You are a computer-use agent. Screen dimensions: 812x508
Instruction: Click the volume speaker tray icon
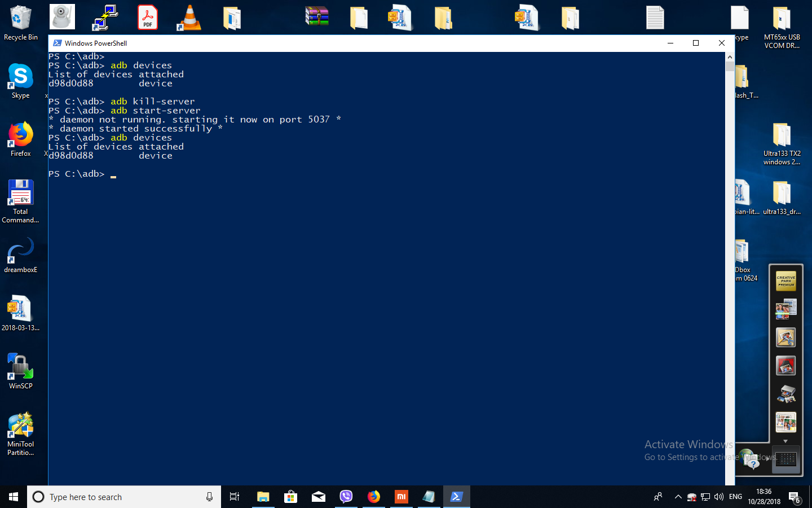click(718, 497)
